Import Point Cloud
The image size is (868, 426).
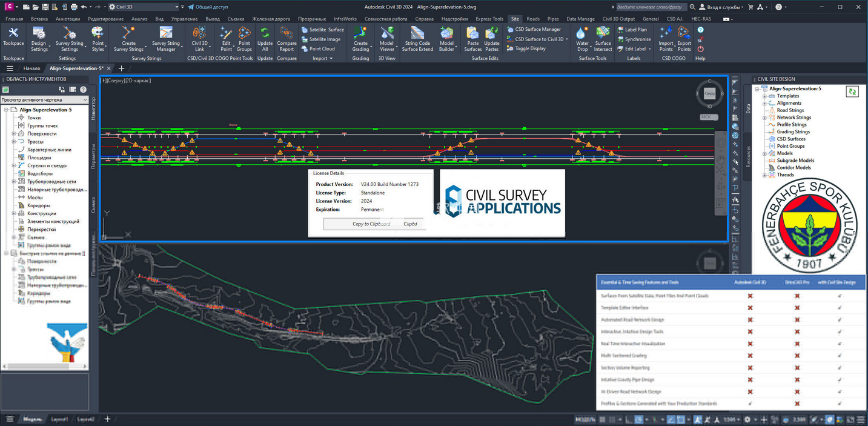(x=318, y=48)
